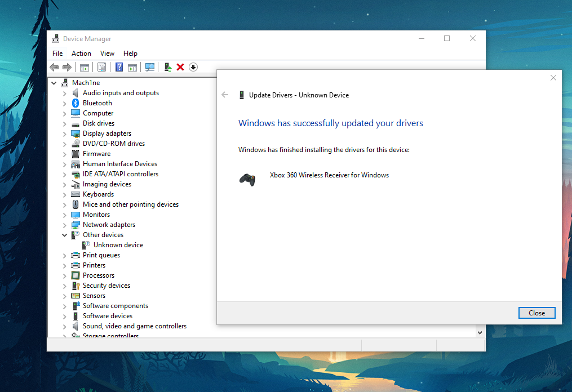572x392 pixels.
Task: Click the Show/Hide Console Tree toolbar icon
Action: point(85,68)
